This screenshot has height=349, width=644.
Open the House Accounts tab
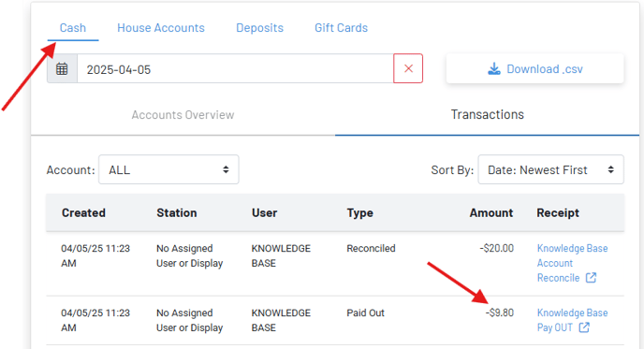[x=161, y=28]
